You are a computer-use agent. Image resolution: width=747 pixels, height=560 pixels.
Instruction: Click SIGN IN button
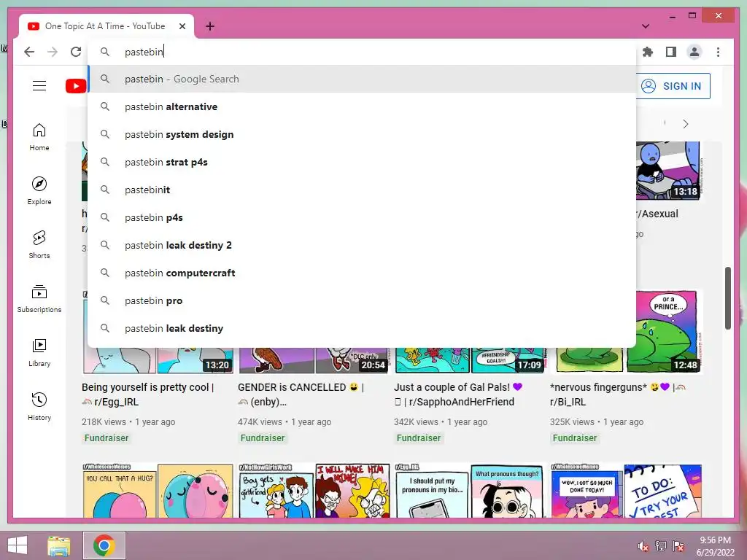tap(673, 86)
